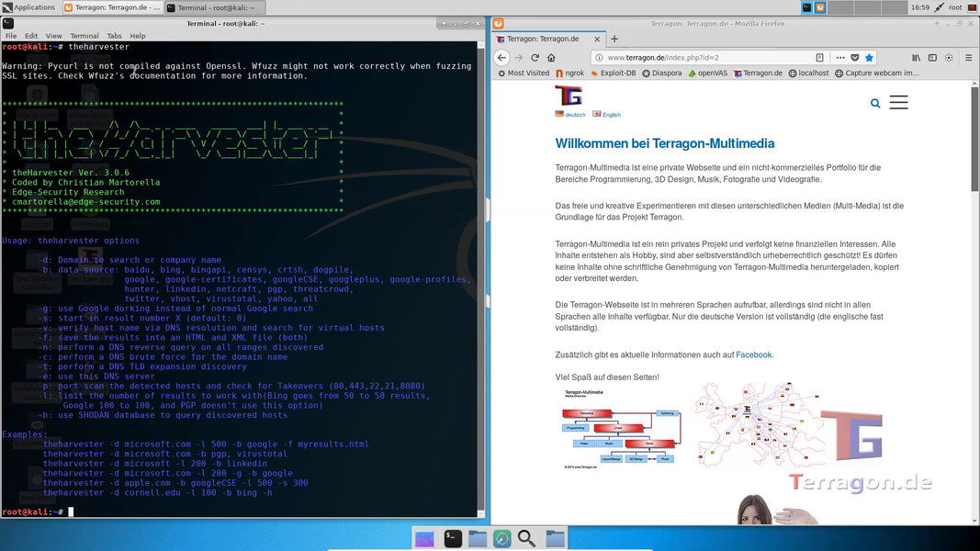The image size is (980, 551).
Task: Reload the Terragon page
Action: (535, 58)
